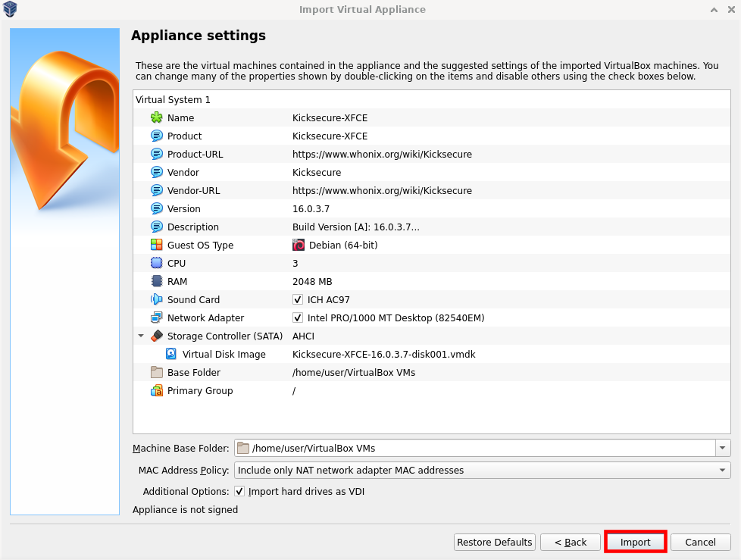Select the Base Folder row

tap(193, 373)
